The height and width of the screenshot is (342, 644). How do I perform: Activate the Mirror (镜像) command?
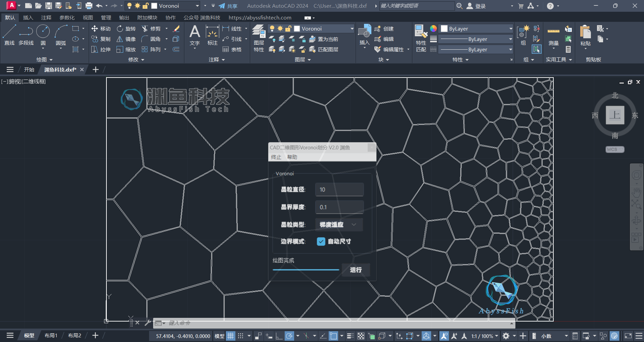[x=126, y=39]
